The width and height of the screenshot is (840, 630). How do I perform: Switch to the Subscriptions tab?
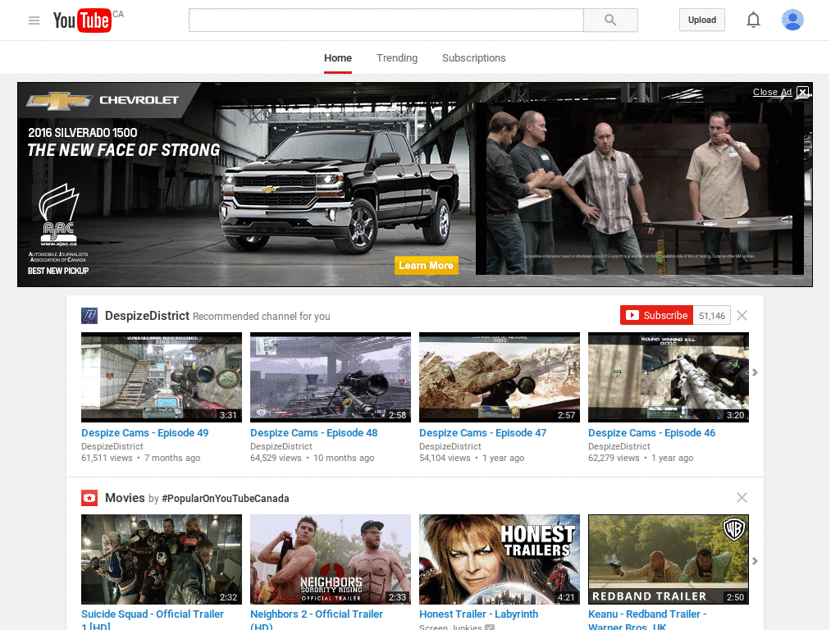click(x=473, y=58)
